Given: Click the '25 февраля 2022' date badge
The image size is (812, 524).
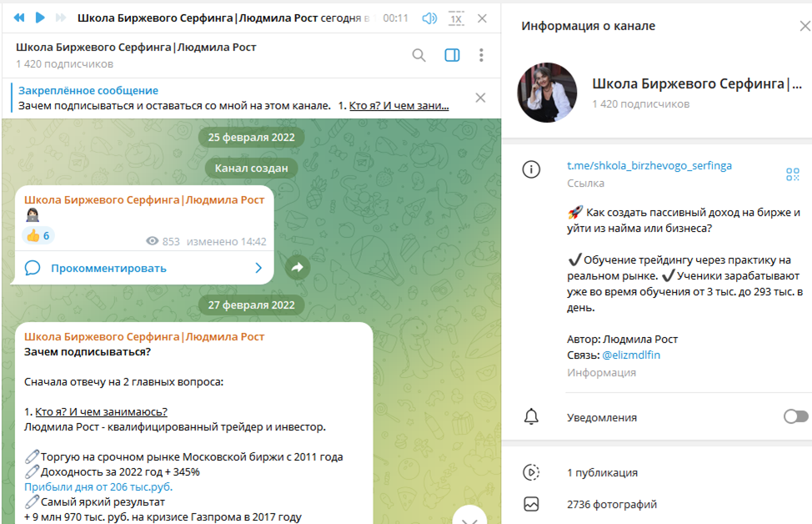Looking at the screenshot, I should [x=251, y=138].
